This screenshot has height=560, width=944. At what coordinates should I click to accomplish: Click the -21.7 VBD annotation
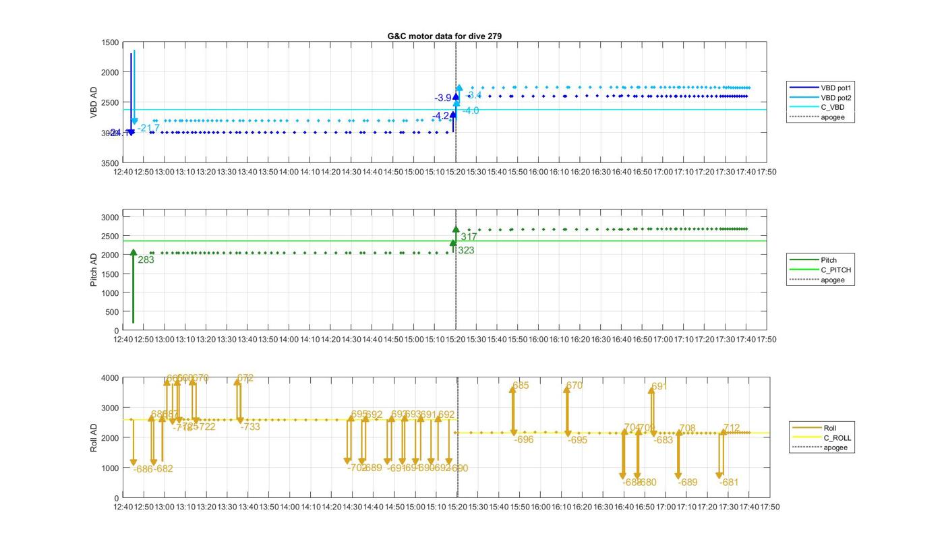(149, 128)
